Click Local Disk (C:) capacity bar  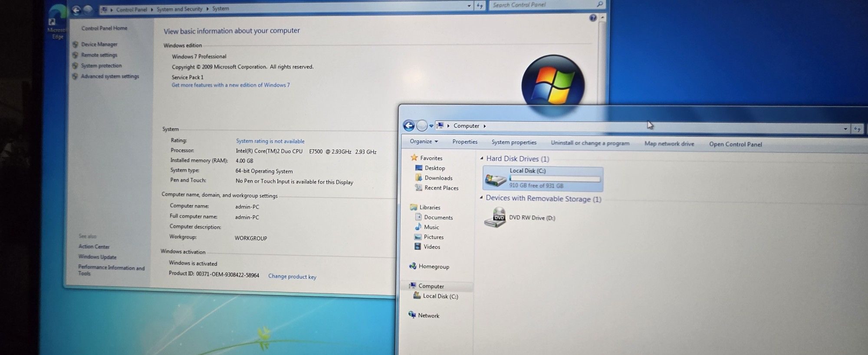tap(555, 179)
